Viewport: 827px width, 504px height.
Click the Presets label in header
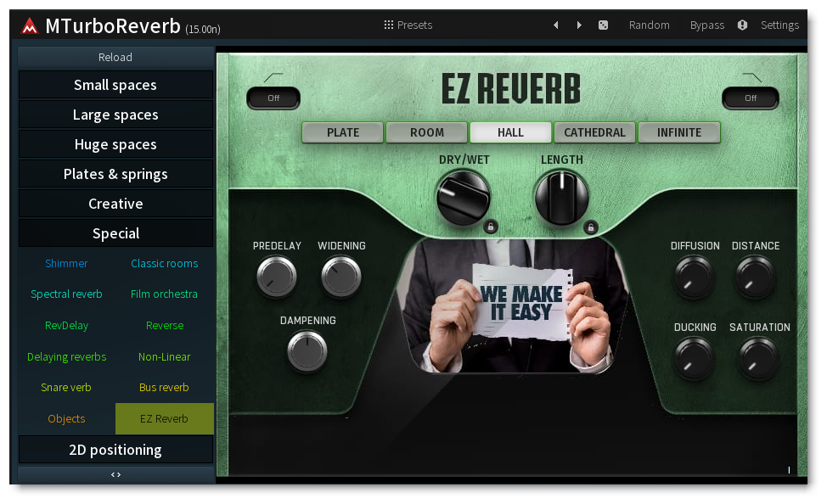point(414,25)
